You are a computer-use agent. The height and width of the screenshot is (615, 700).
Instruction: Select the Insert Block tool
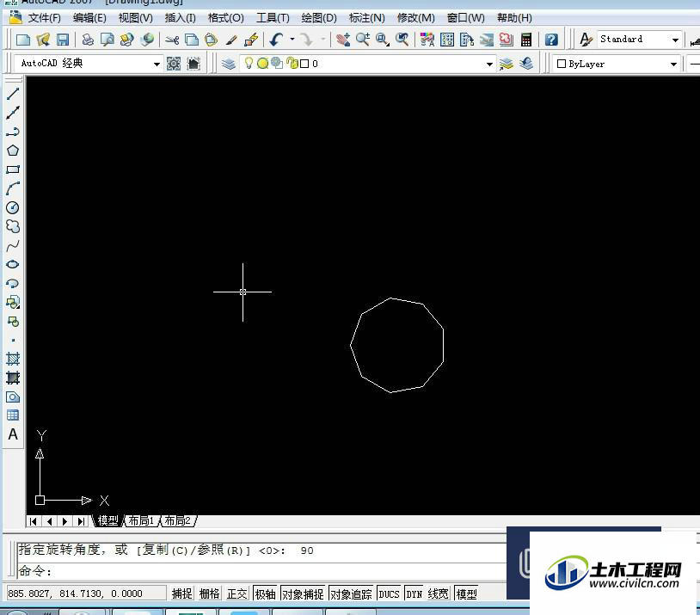(x=13, y=303)
